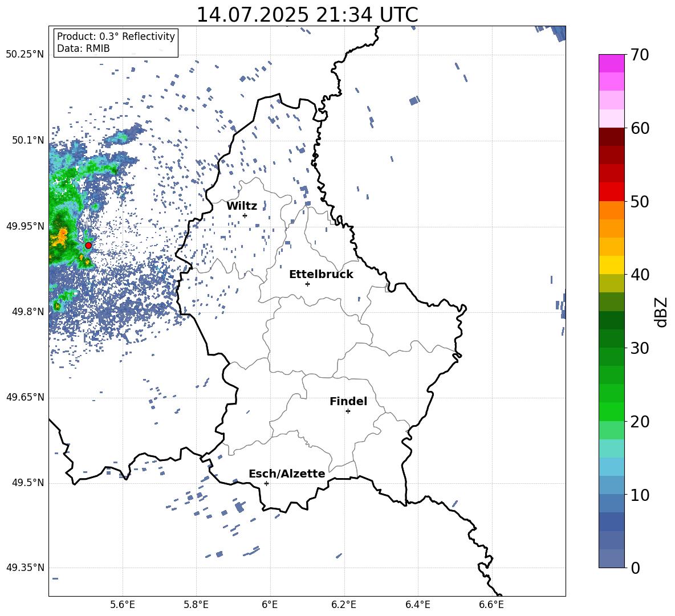Click the 49.65°N latitude label

tap(25, 397)
